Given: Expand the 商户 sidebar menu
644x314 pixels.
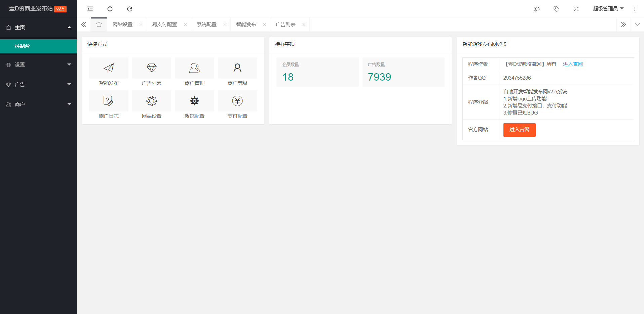Looking at the screenshot, I should pos(38,104).
